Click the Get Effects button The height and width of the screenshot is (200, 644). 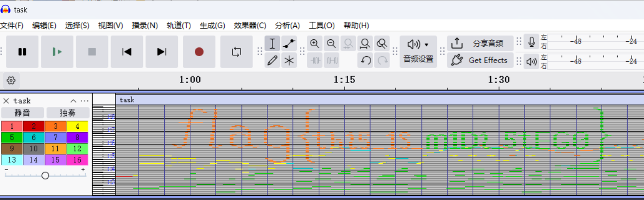pos(480,60)
